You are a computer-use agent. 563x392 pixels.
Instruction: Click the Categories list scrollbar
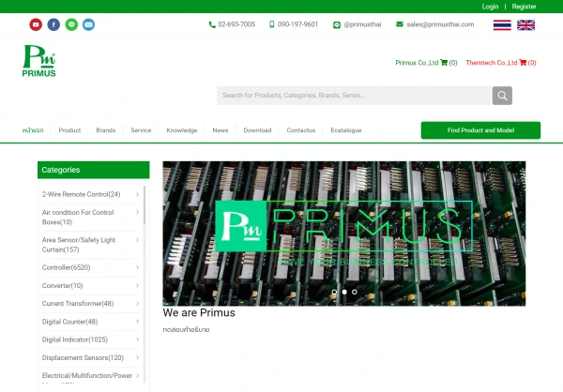(145, 204)
